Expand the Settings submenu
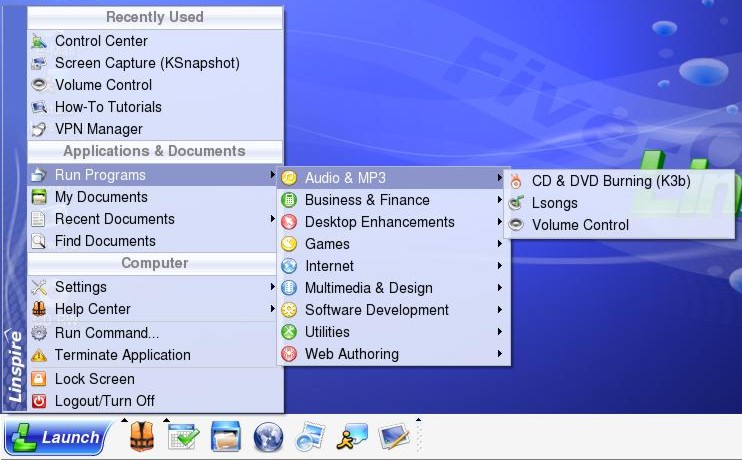Screen dimensions: 742x460 [x=80, y=287]
